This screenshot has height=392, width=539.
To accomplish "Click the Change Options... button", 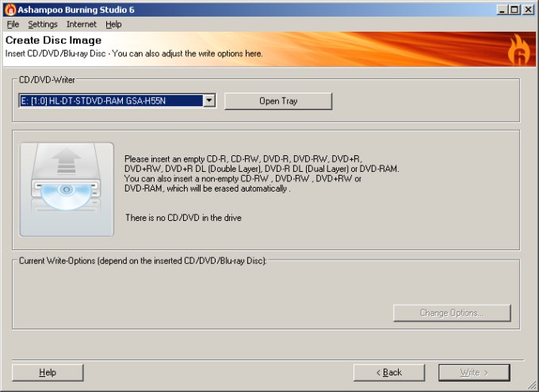I will click(x=452, y=313).
